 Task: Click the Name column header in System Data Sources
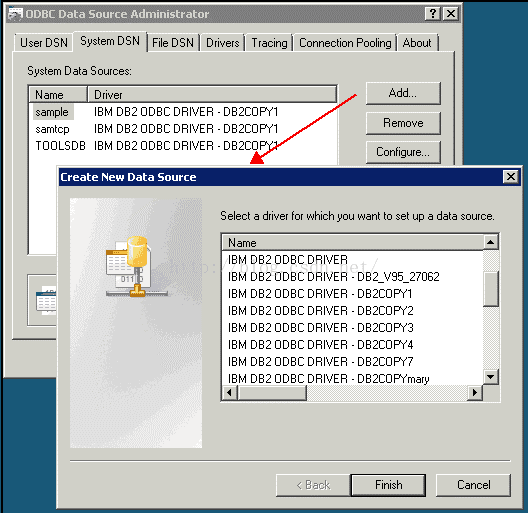pos(58,95)
